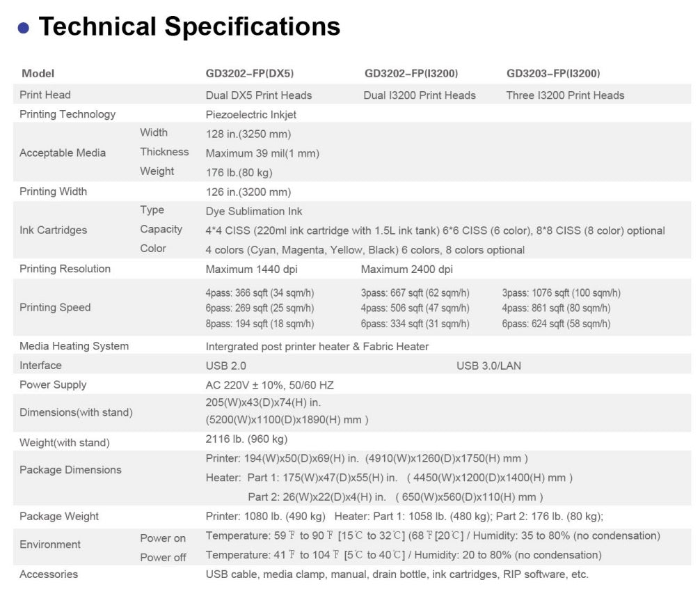Click the Dye Sublimation Ink text

pyautogui.click(x=254, y=211)
